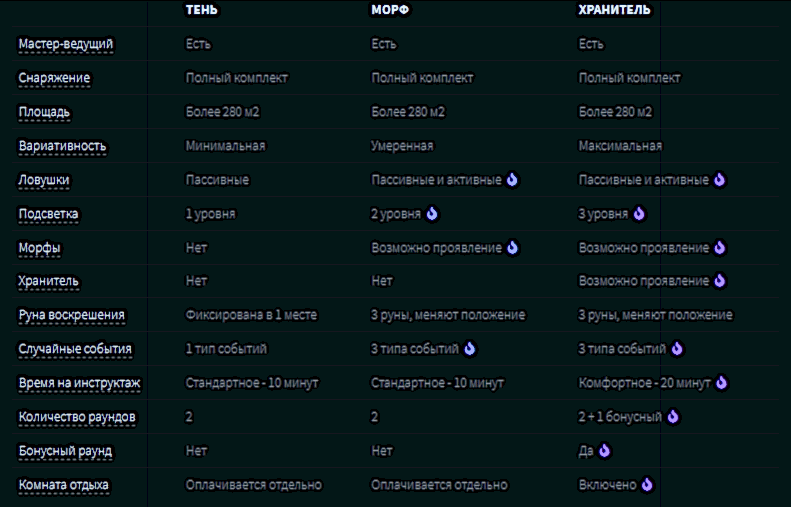This screenshot has width=791, height=507.
Task: Click flame icon beside 'Комфортное - 20 минут'
Action: click(x=722, y=383)
